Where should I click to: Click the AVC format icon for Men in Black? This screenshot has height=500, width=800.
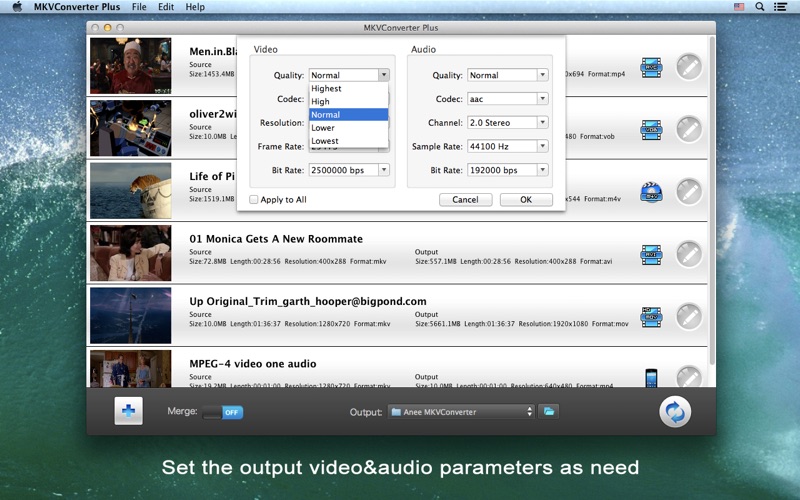coord(651,67)
